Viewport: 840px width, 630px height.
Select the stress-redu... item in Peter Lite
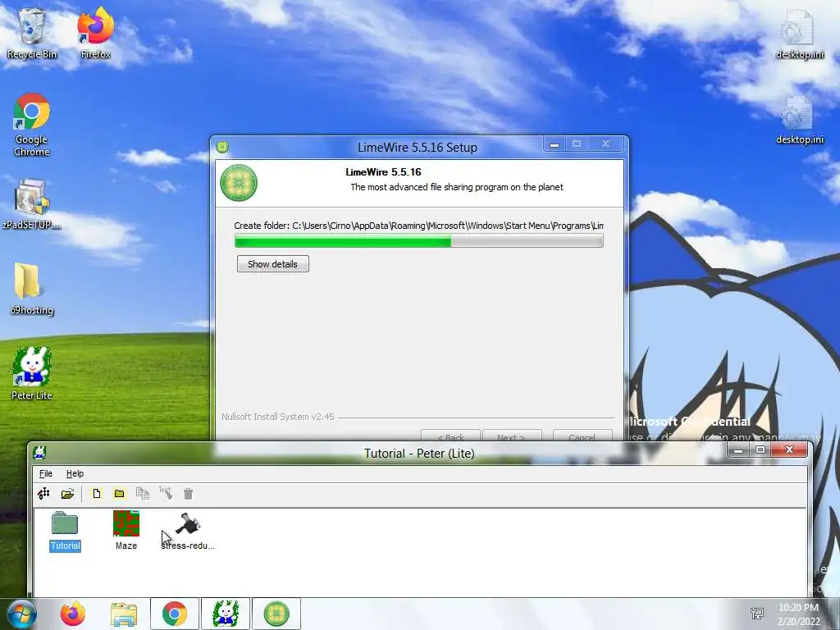[188, 531]
